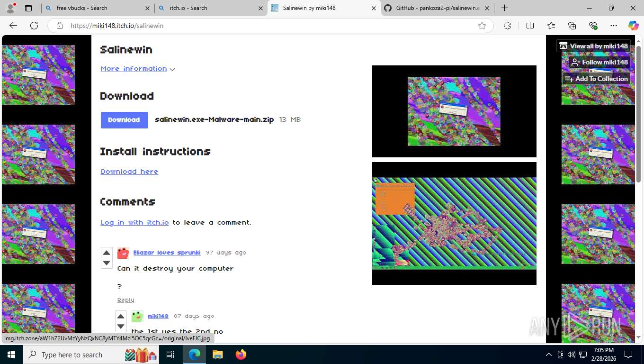Add page to favorites star icon
The height and width of the screenshot is (364, 644).
[x=482, y=26]
